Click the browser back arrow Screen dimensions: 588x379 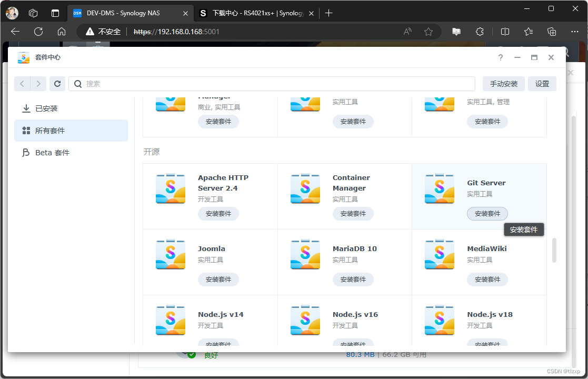tap(15, 32)
